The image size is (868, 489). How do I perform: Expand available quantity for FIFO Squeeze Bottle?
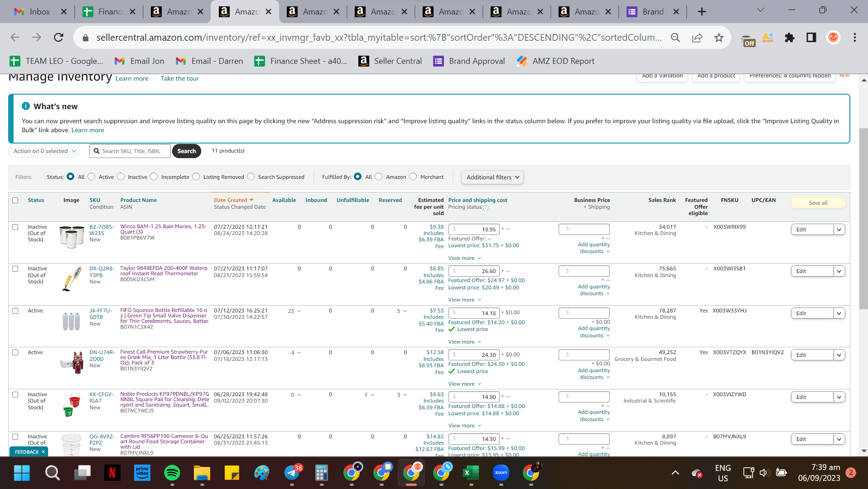[x=299, y=311]
